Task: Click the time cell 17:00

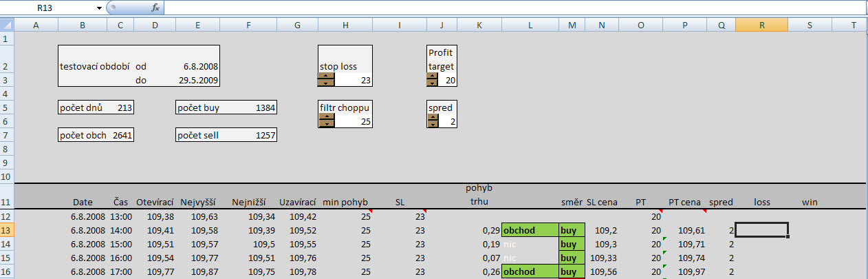Action: point(120,271)
